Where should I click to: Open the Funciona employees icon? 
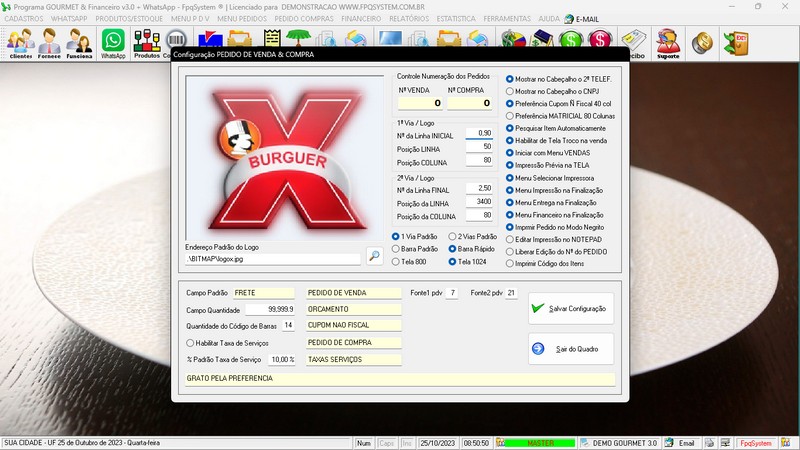(79, 43)
